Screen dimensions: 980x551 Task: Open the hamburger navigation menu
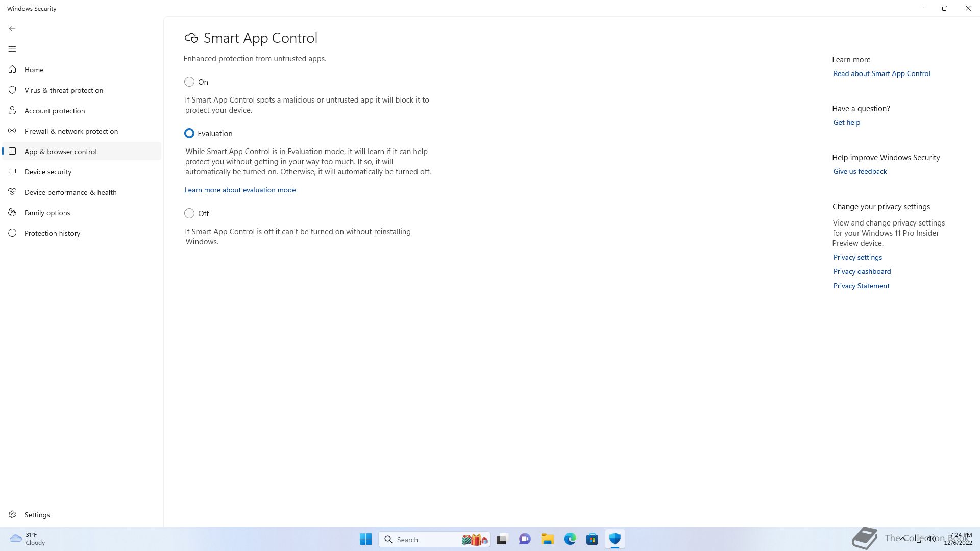point(12,49)
